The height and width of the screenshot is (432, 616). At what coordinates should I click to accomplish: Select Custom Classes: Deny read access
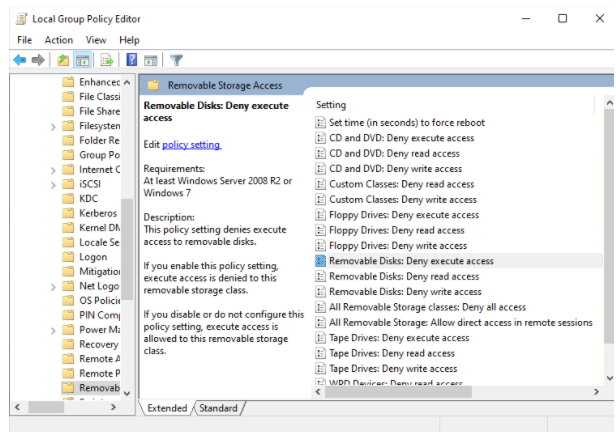402,184
